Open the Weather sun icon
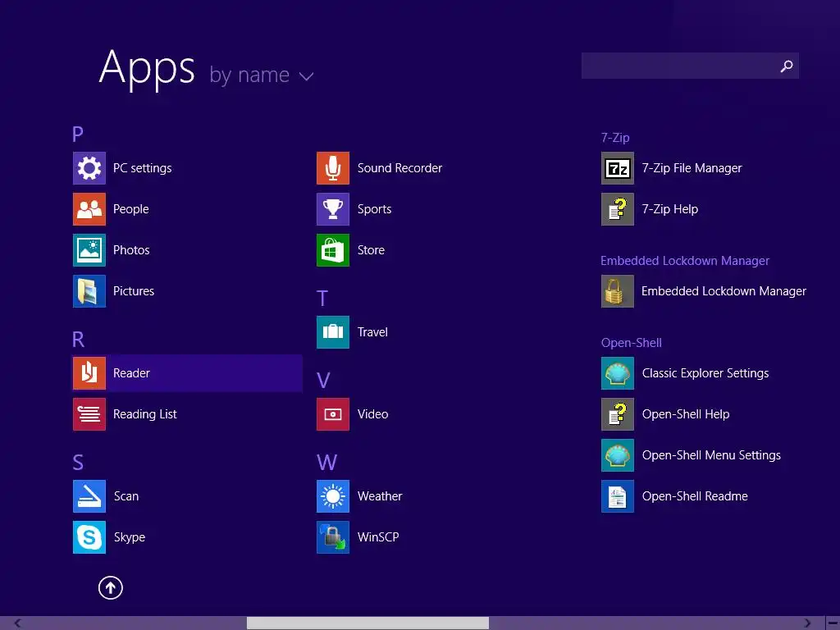This screenshot has height=630, width=840. [x=333, y=496]
